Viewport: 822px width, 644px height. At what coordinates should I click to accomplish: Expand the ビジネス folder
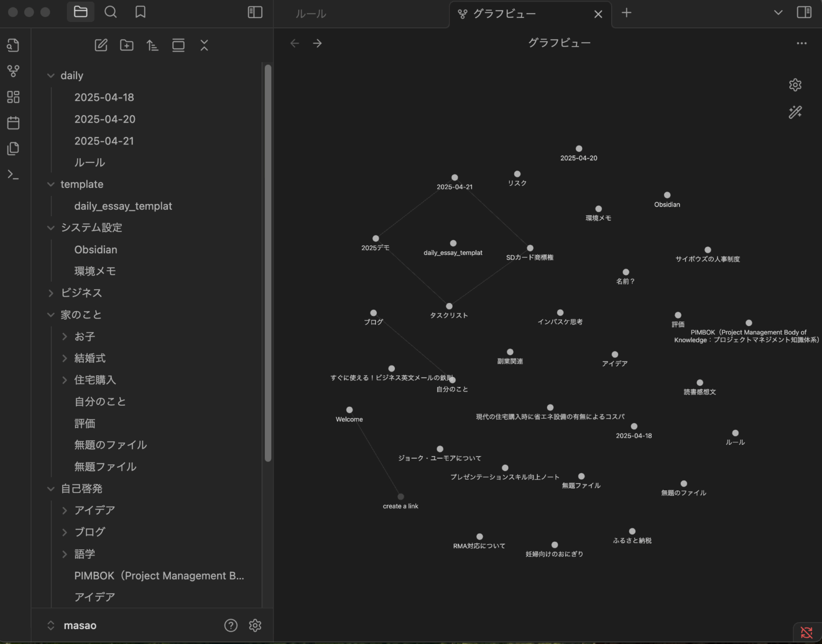pos(51,293)
